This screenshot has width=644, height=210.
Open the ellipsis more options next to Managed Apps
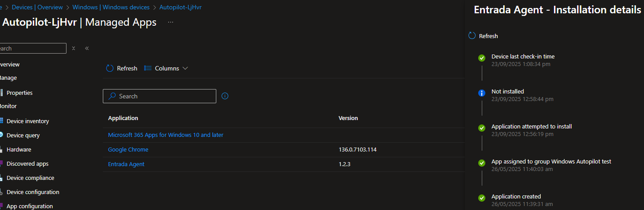171,22
